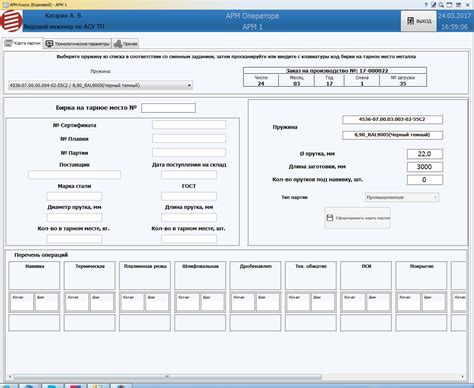The height and width of the screenshot is (388, 474).
Task: Click the Перечень операций section title
Action: click(x=41, y=255)
